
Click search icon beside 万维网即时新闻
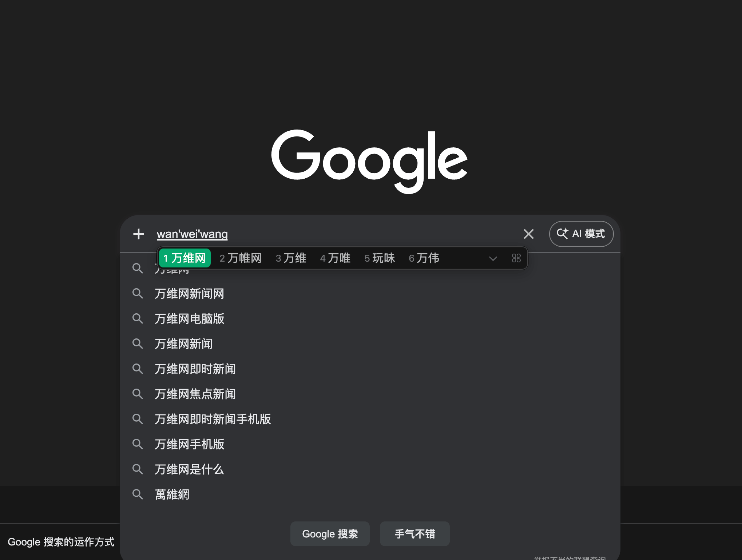pyautogui.click(x=138, y=369)
